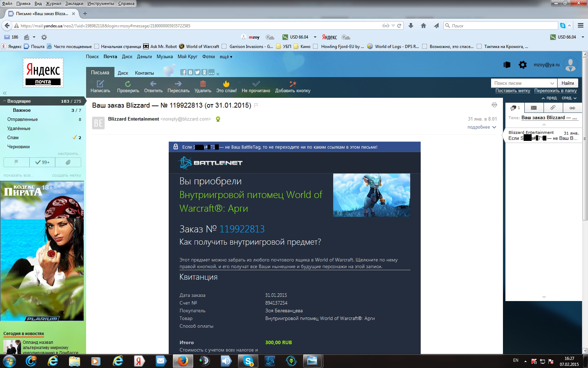Collapse the Входящие folder tree
Image resolution: width=588 pixels, height=368 pixels.
4,101
